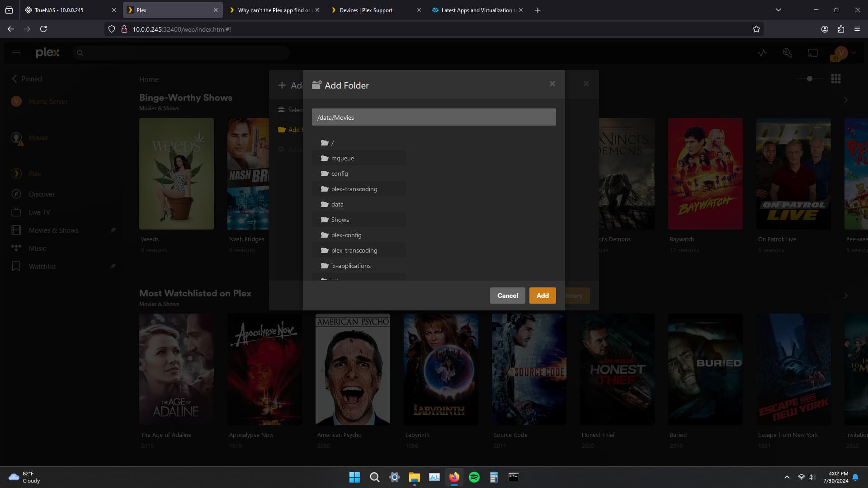Unpin Movies & Shows from sidebar
This screenshot has width=868, height=488.
click(x=113, y=230)
